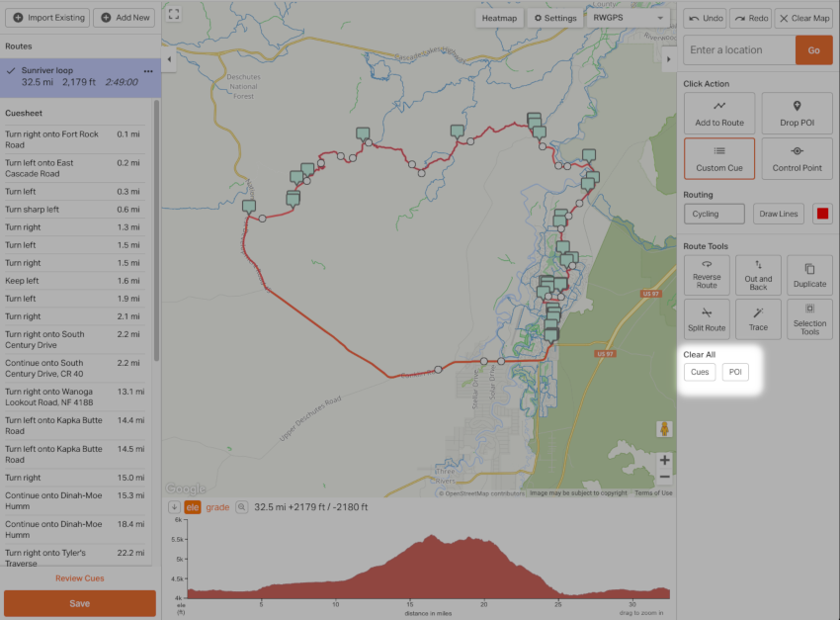Click Import Existing route button
This screenshot has height=620, width=840.
[x=48, y=18]
